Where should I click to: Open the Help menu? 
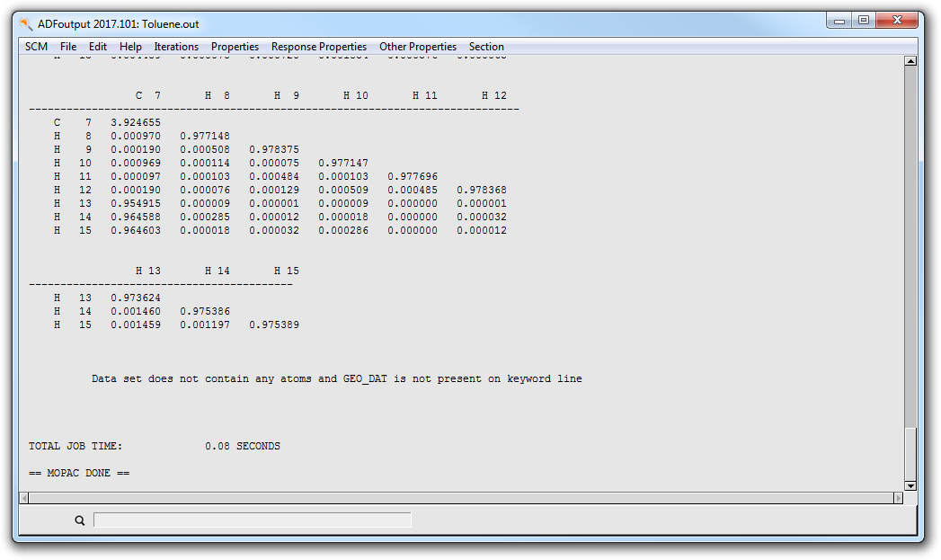pyautogui.click(x=130, y=47)
